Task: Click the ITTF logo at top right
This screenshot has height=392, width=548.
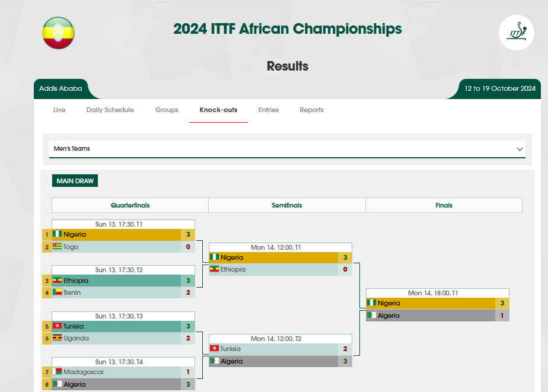Action: (x=516, y=33)
